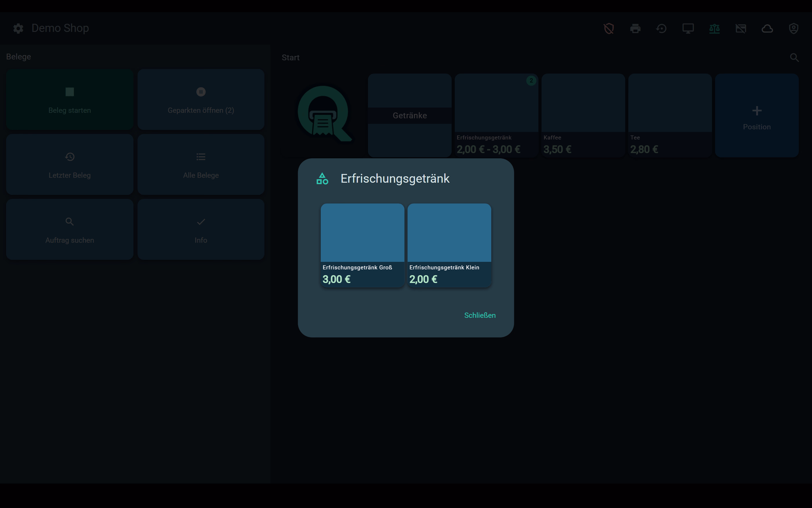812x508 pixels.
Task: Click the shapes icon in Erfrischungsgetränk dialog
Action: click(322, 178)
